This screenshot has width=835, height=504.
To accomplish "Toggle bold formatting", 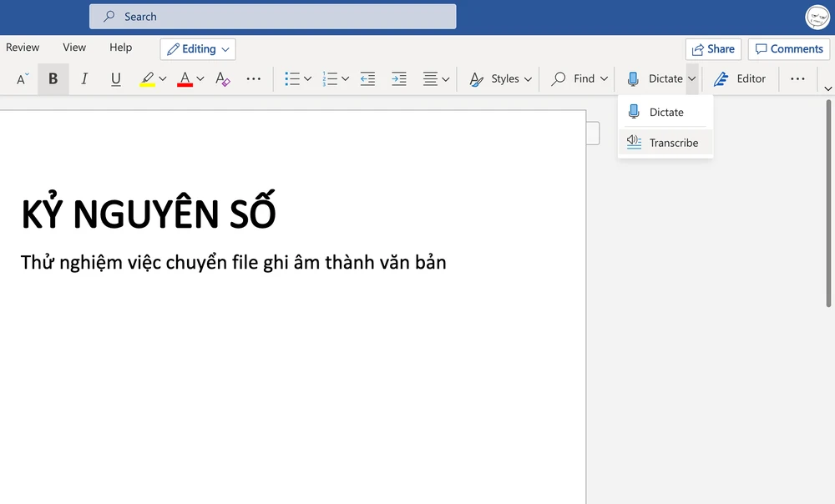I will 53,78.
